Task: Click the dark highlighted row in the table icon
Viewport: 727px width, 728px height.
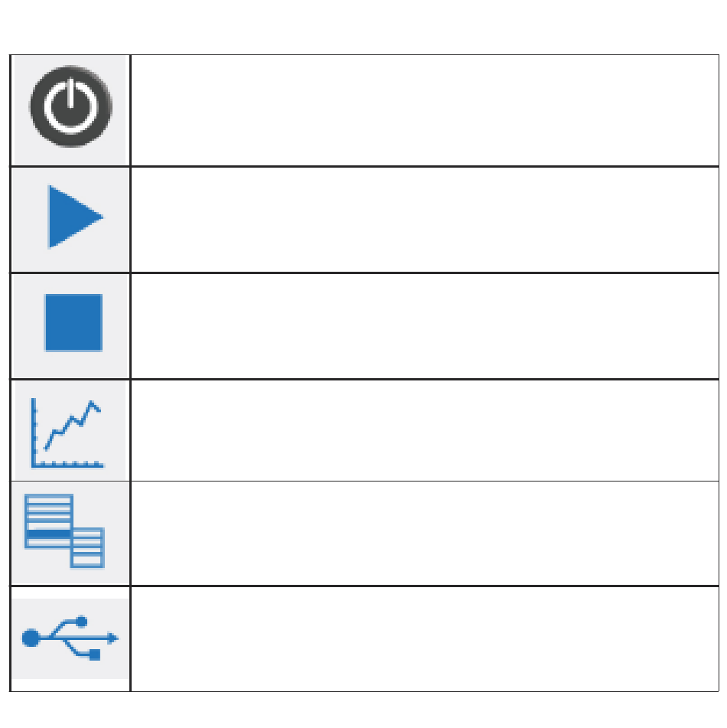Action: [x=49, y=534]
